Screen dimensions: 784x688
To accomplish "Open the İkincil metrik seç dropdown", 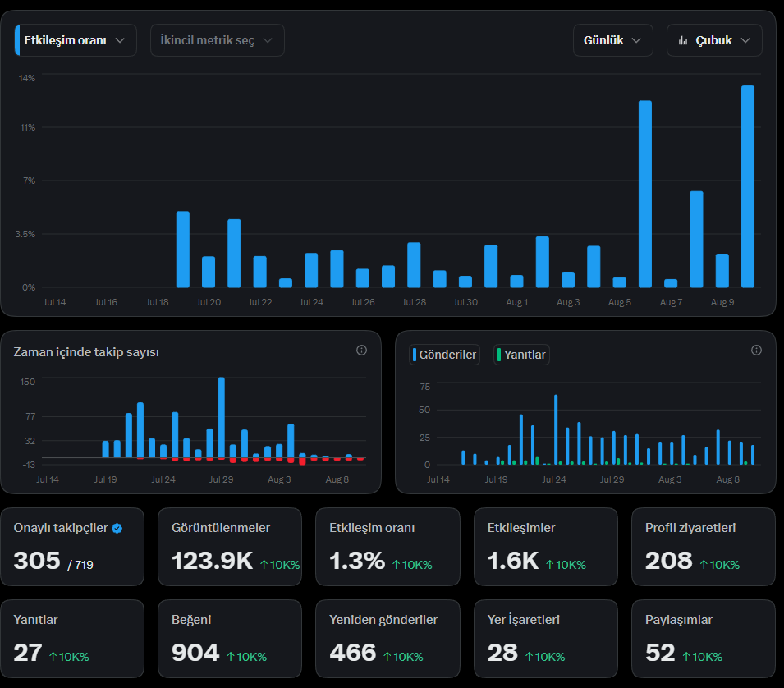I will (x=217, y=40).
